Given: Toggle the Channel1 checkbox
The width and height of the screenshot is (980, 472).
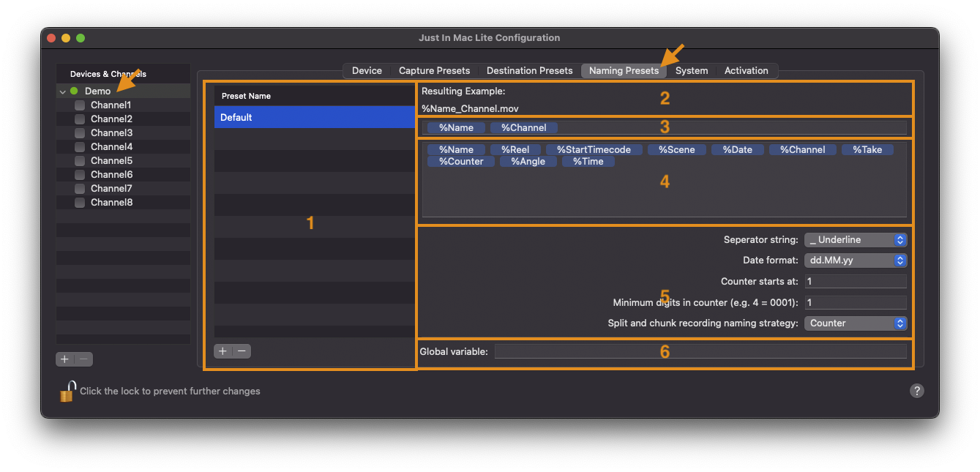Looking at the screenshot, I should coord(80,105).
